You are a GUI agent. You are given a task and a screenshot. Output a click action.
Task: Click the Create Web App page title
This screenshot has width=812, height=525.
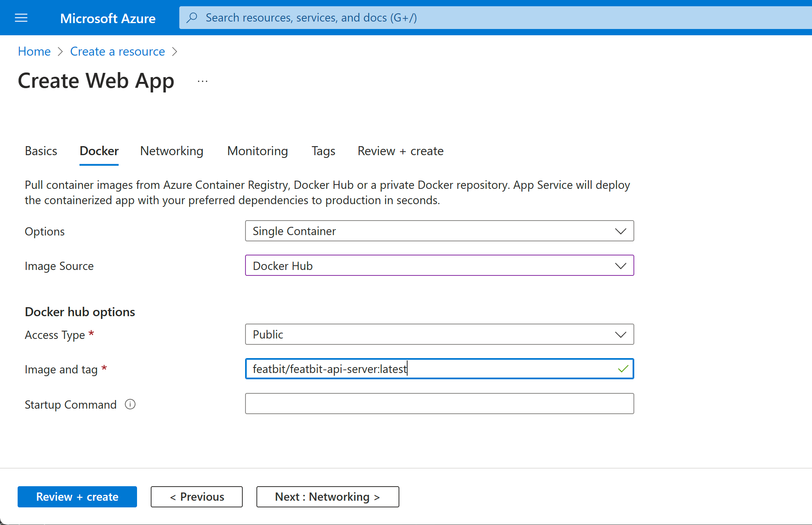[96, 81]
